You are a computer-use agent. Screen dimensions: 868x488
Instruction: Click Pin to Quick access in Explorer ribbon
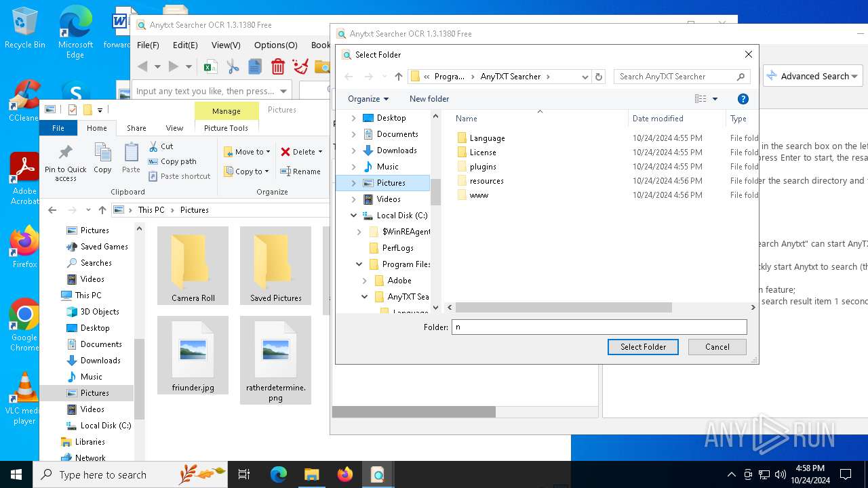[66, 163]
